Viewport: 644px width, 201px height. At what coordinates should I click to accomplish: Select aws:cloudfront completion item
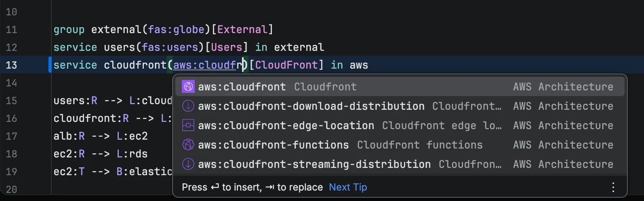242,87
